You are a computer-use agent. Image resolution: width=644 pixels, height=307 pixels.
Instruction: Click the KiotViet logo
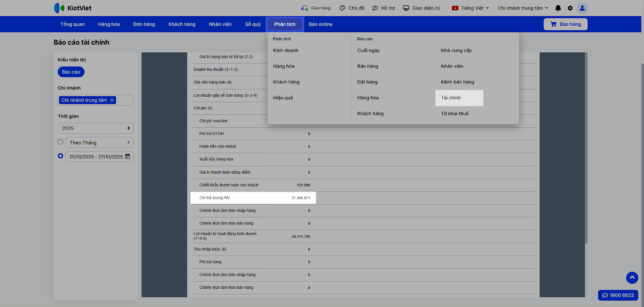[72, 8]
